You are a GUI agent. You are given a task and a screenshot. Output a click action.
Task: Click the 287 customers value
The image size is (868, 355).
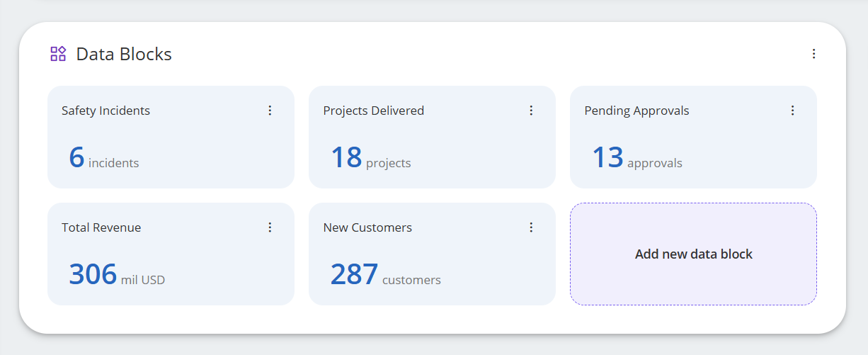click(x=385, y=275)
